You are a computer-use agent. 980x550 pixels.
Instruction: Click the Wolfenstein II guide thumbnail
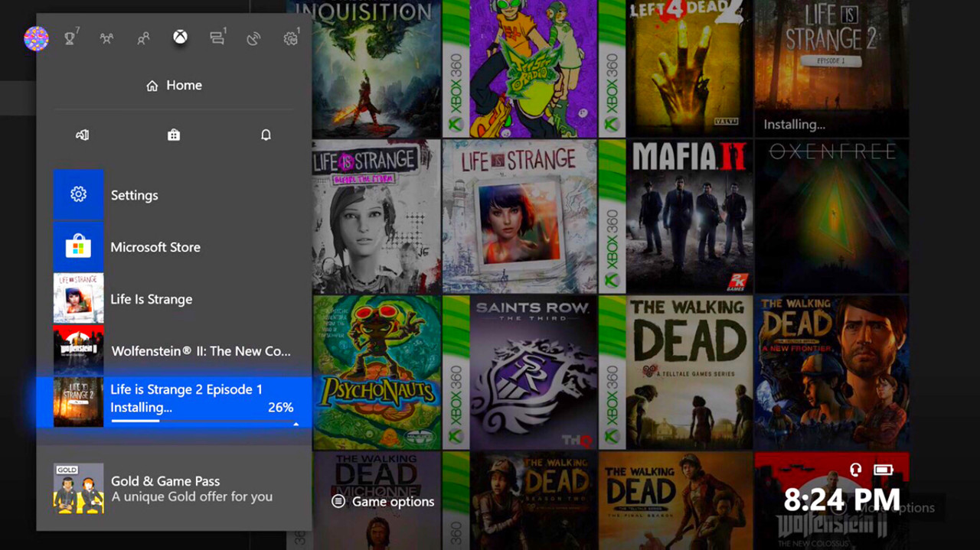click(x=78, y=351)
